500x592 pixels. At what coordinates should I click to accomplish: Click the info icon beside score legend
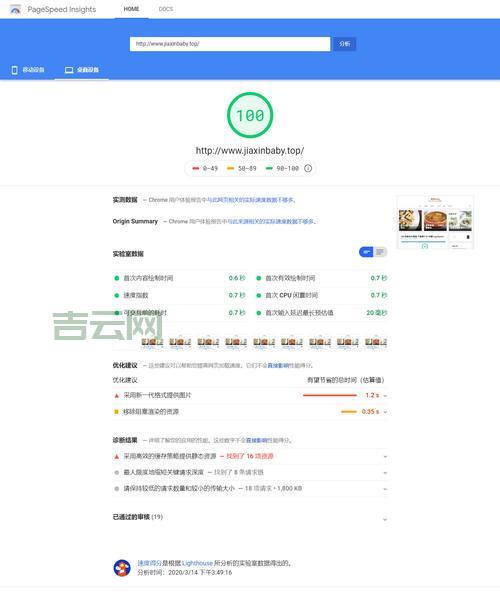click(x=308, y=168)
